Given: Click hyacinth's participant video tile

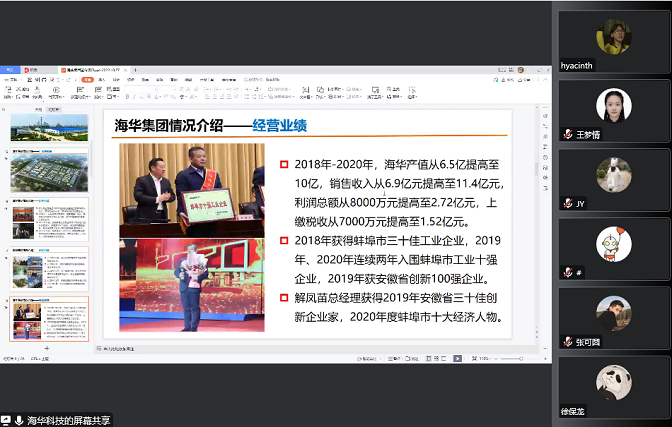Looking at the screenshot, I should pyautogui.click(x=613, y=38).
